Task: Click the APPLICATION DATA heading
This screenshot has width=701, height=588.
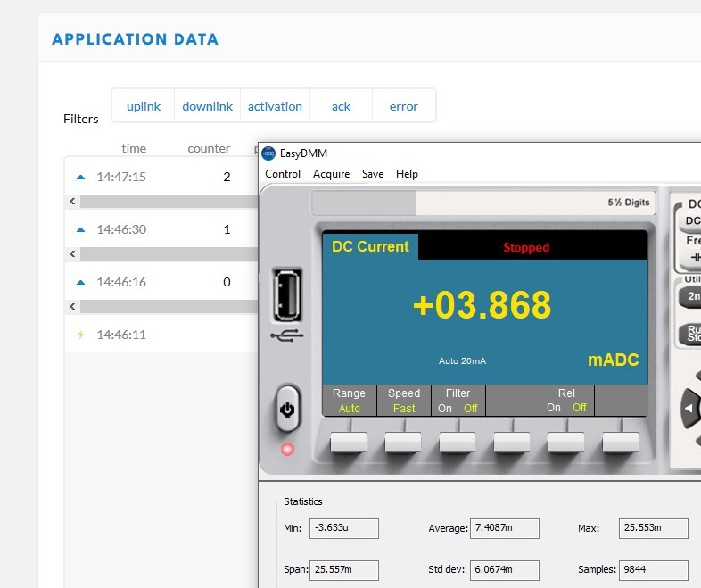Action: [x=135, y=39]
